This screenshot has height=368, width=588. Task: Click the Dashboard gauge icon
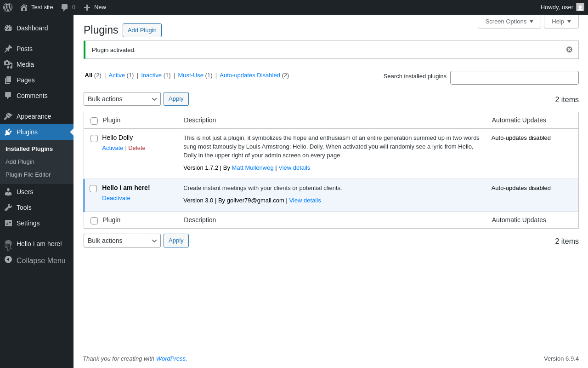coord(8,28)
